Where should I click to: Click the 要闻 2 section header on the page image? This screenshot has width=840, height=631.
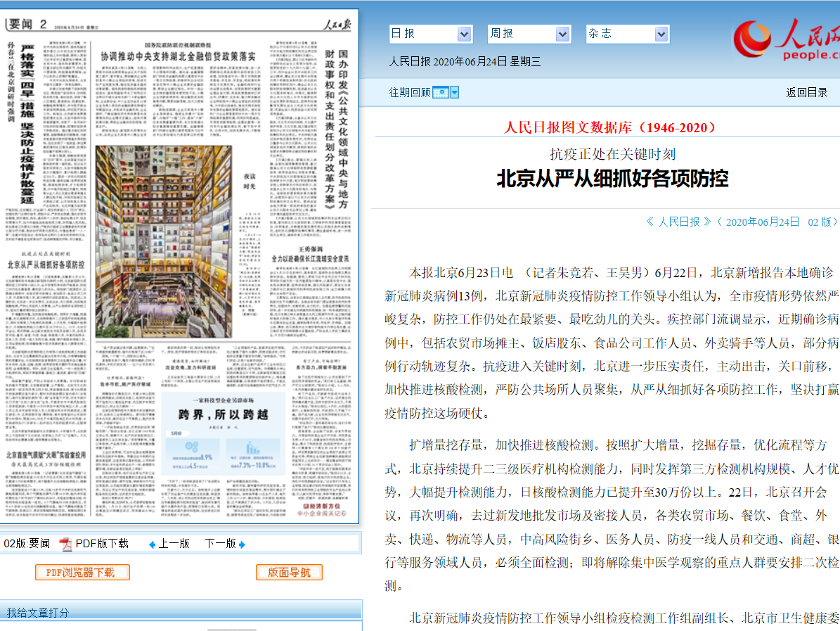[x=27, y=24]
